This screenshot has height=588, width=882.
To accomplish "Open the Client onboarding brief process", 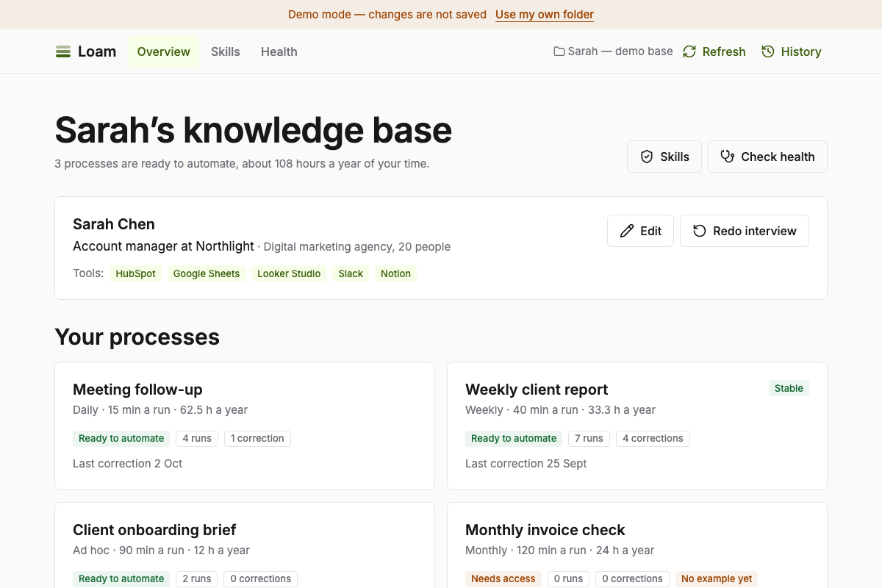I will click(245, 545).
